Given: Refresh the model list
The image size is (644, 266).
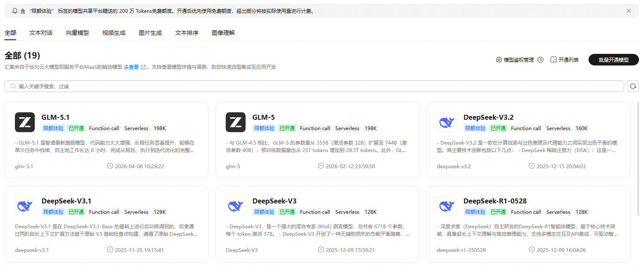Looking at the screenshot, I should (x=633, y=86).
